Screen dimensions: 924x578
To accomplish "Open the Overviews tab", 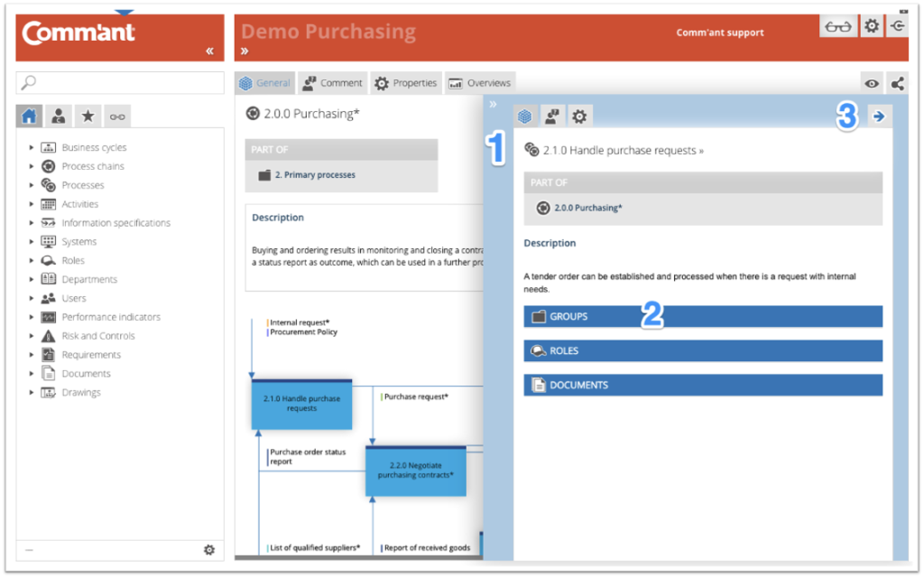I will point(479,82).
